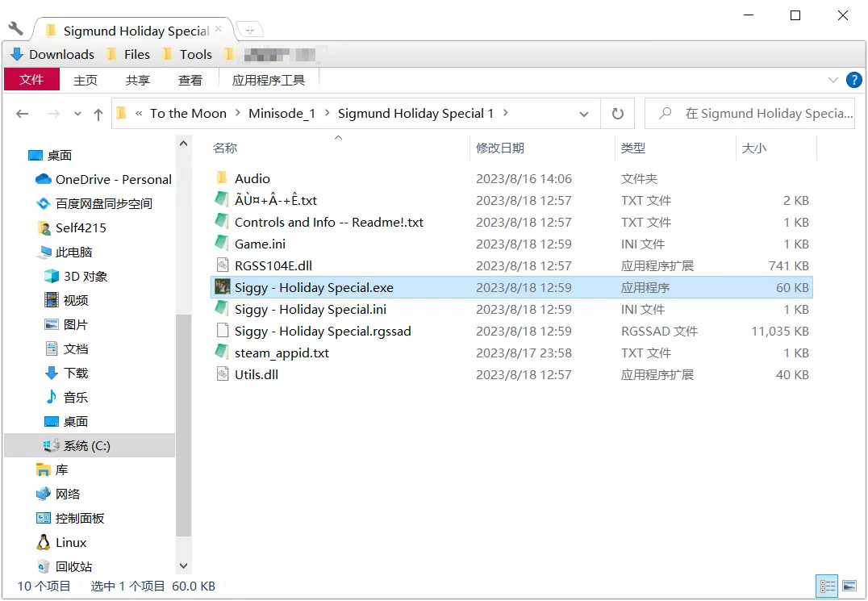This screenshot has height=601, width=868.
Task: Go up one folder level
Action: point(98,114)
